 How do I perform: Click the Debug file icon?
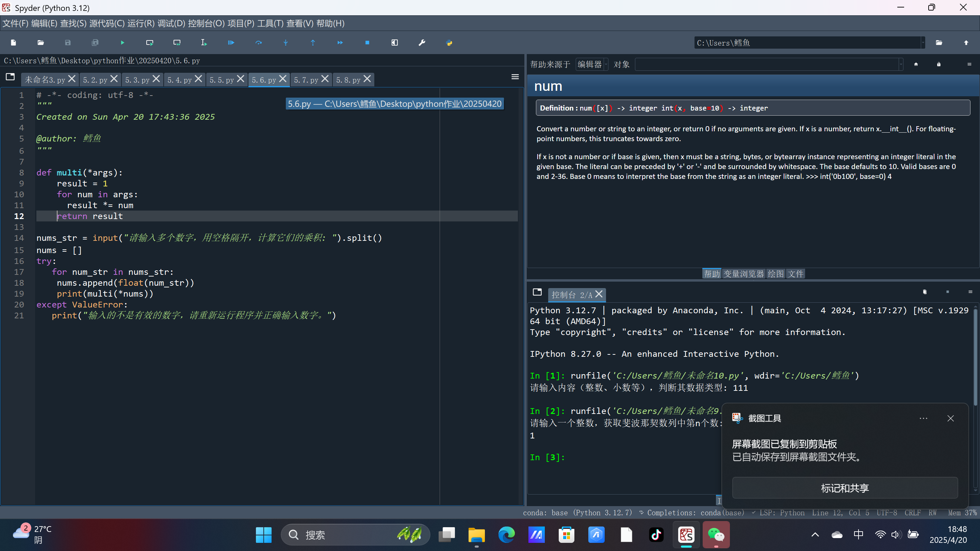(x=231, y=43)
